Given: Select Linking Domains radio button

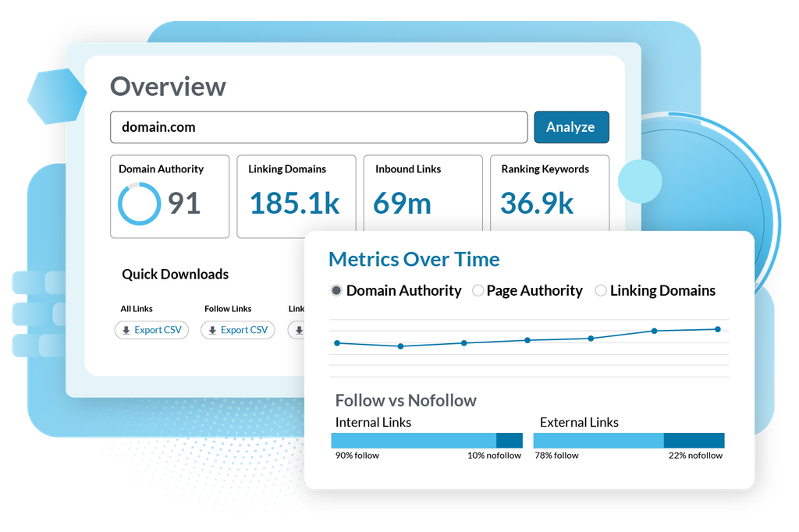Looking at the screenshot, I should (601, 290).
